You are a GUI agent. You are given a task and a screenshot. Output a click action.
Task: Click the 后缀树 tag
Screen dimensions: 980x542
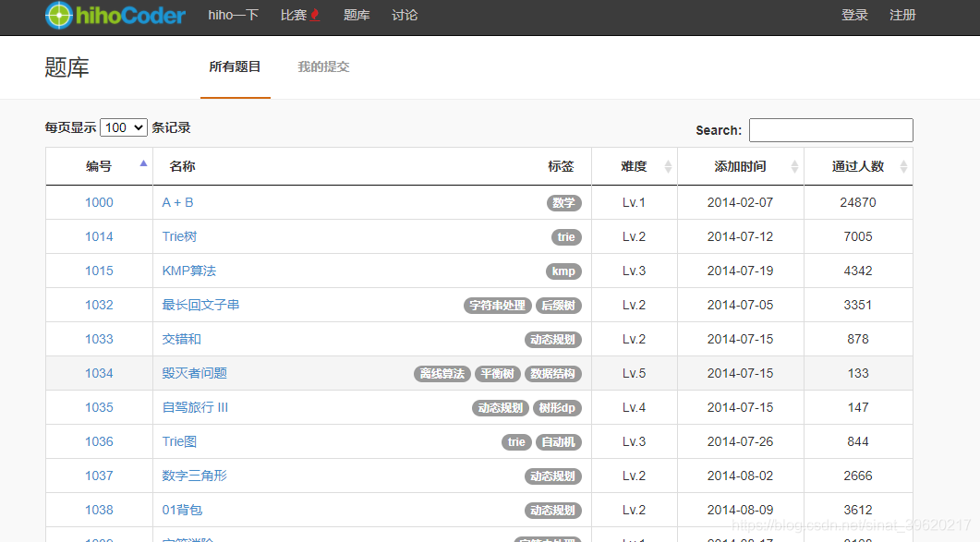[x=559, y=305]
